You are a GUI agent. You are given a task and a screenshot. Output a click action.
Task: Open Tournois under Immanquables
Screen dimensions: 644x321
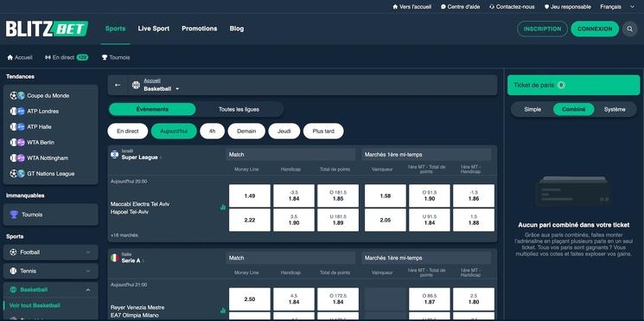[50, 215]
